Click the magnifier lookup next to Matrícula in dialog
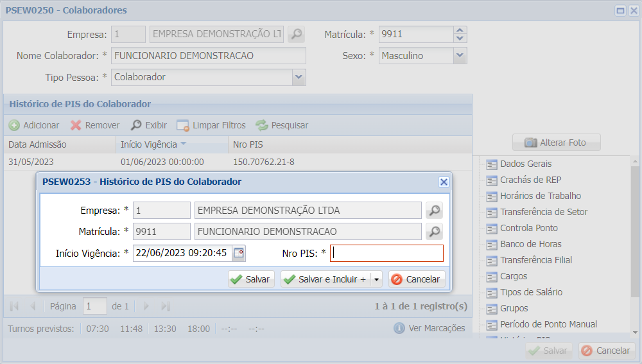642x364 pixels. pyautogui.click(x=434, y=232)
